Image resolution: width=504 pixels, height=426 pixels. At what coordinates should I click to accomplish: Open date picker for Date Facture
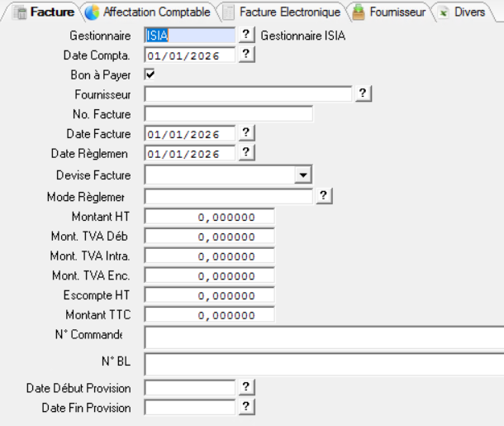click(x=245, y=134)
